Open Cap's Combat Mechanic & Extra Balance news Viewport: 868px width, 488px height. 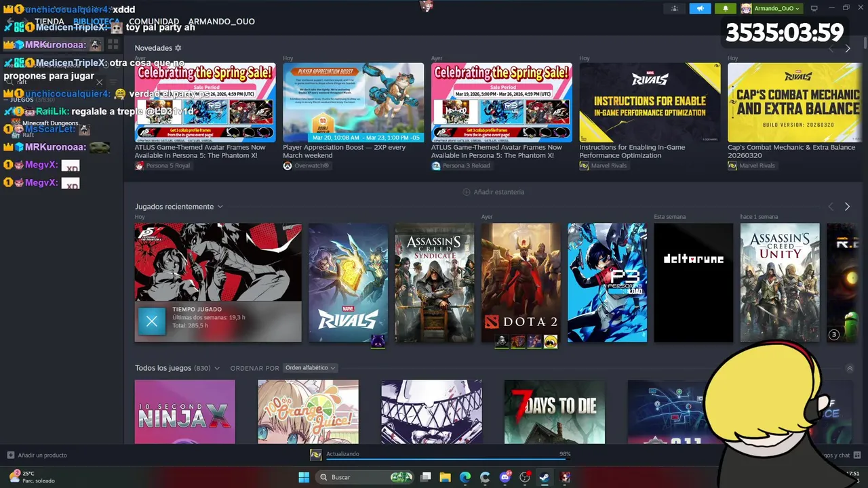pyautogui.click(x=794, y=112)
